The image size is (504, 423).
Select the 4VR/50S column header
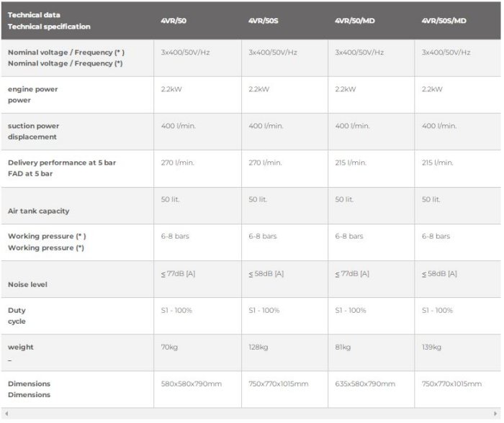pos(262,21)
